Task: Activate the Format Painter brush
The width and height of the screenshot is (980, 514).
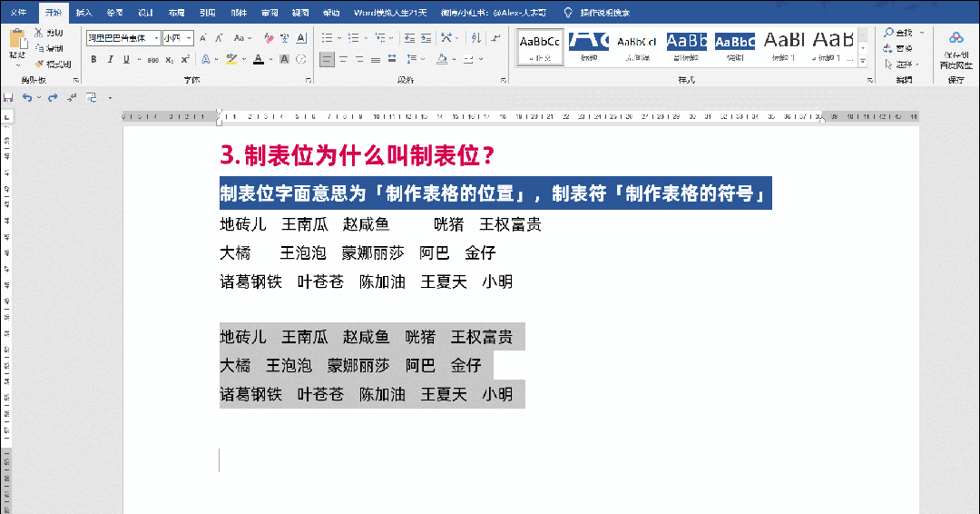Action: (x=39, y=64)
